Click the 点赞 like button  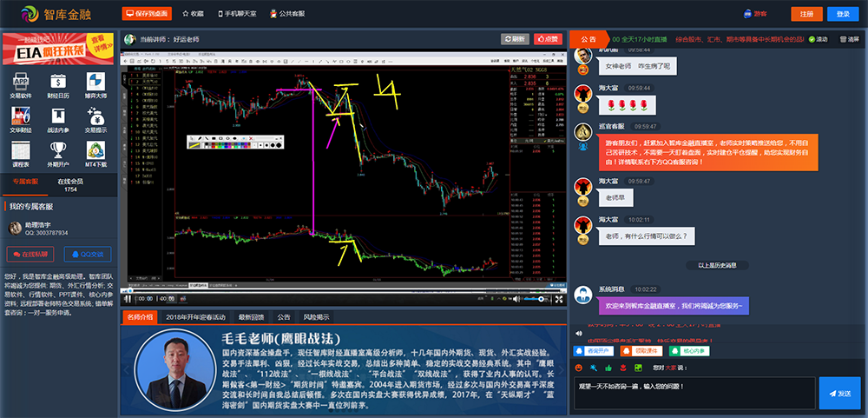pyautogui.click(x=548, y=39)
